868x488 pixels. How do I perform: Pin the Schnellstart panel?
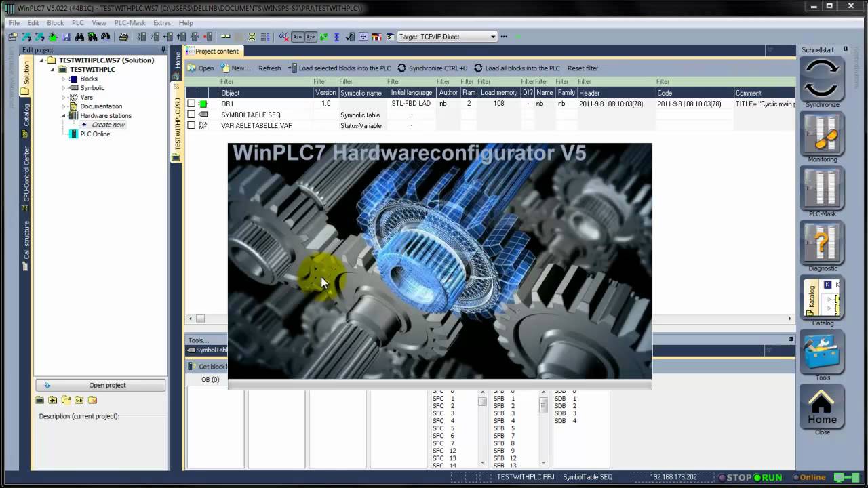coord(846,50)
